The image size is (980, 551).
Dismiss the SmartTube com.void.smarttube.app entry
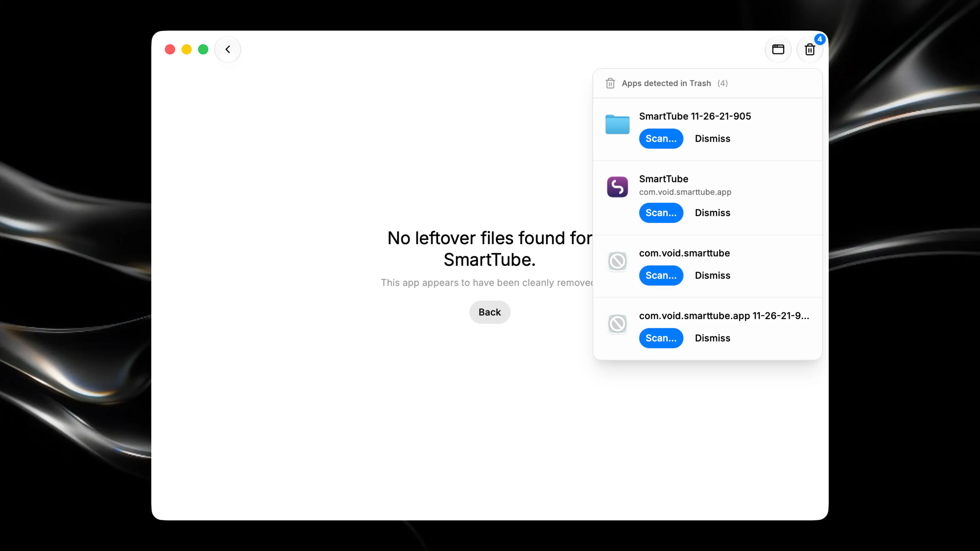(x=713, y=212)
